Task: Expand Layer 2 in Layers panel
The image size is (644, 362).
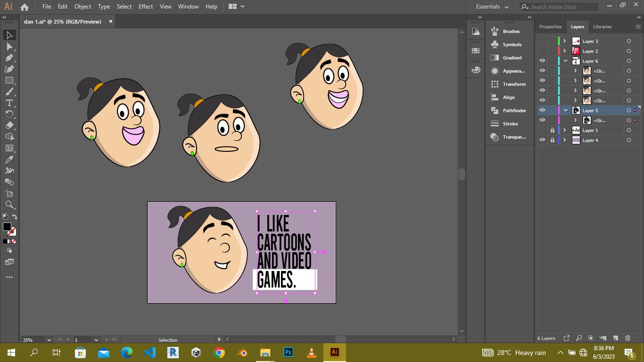Action: point(565,51)
